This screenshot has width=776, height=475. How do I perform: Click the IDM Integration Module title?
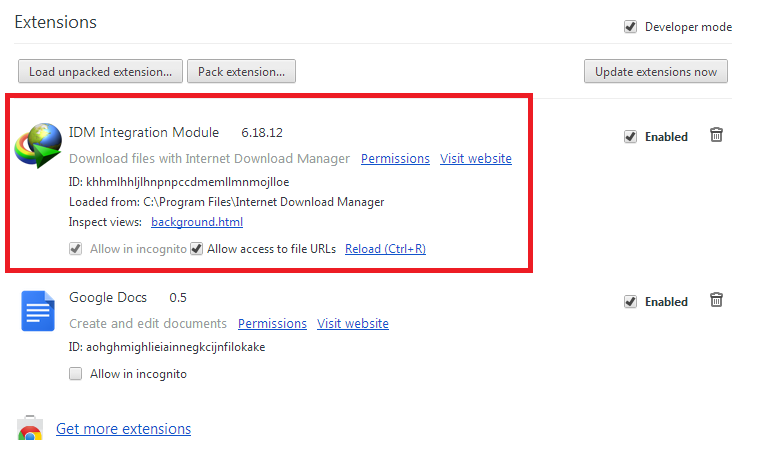click(x=144, y=133)
